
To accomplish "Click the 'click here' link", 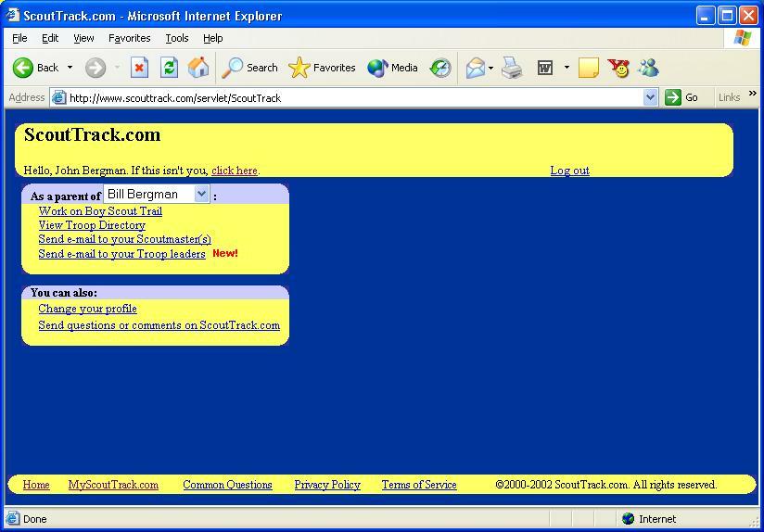I will click(x=235, y=171).
